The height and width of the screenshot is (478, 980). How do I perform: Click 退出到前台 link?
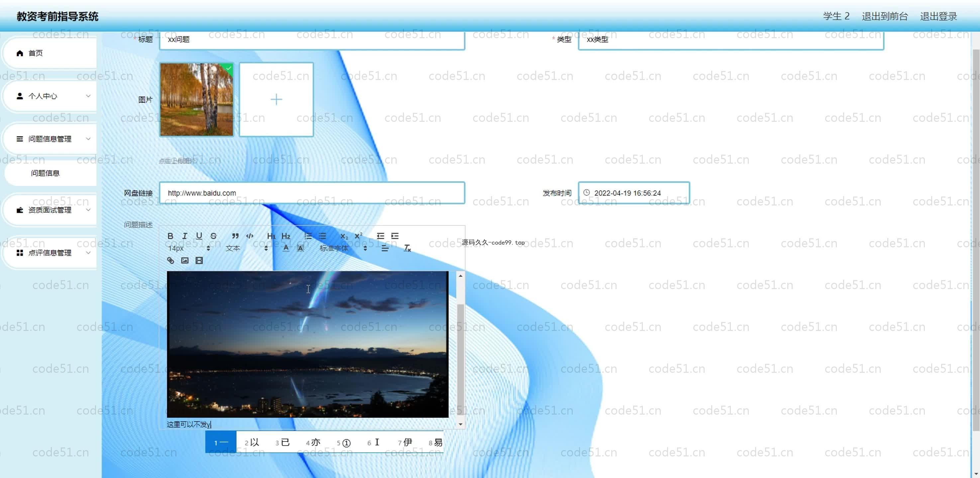pos(885,16)
